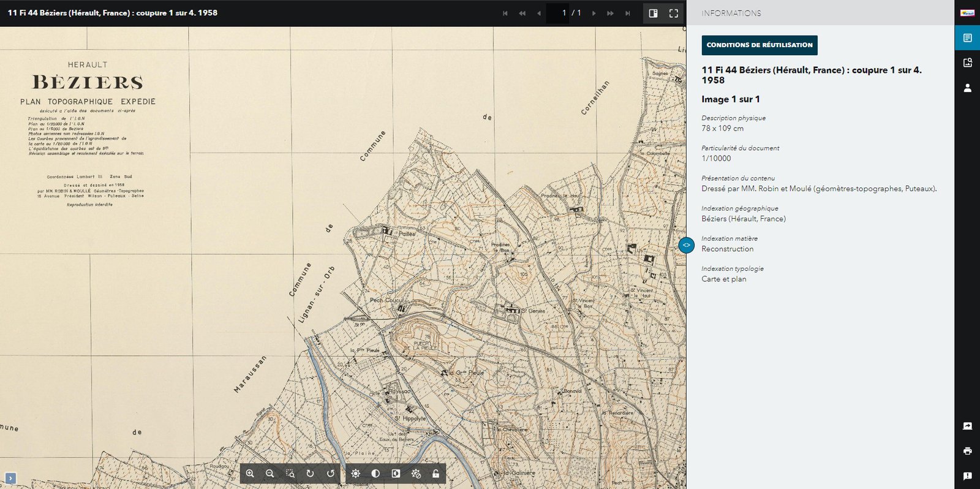This screenshot has width=980, height=489.
Task: Toggle the side information panel layout
Action: (653, 13)
